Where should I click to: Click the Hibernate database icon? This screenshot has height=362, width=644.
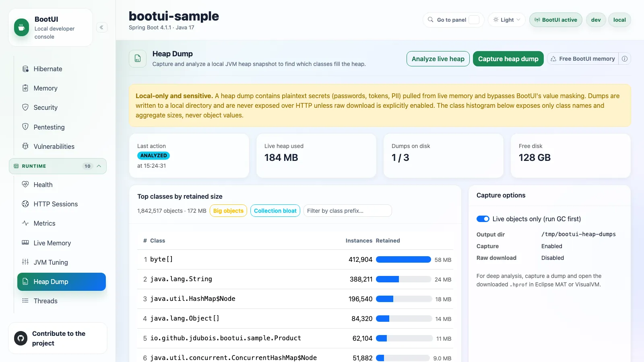[x=25, y=69]
